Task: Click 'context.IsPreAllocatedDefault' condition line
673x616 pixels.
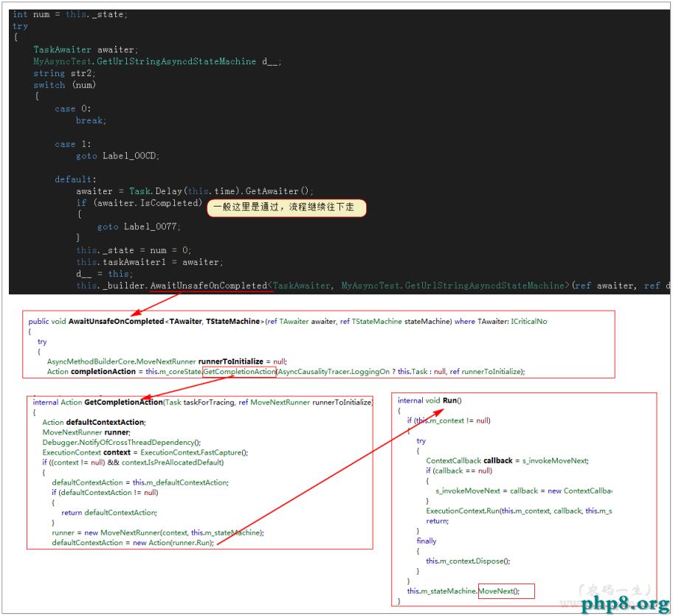Action: click(133, 463)
